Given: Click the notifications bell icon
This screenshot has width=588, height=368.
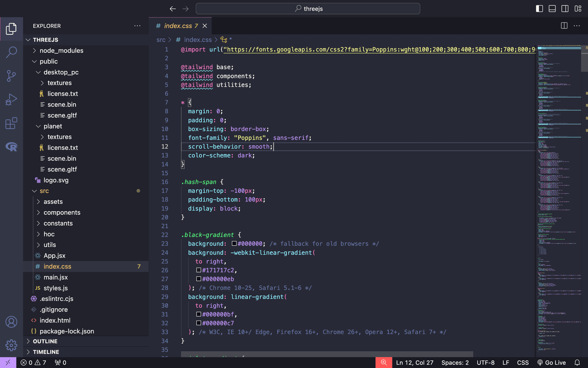Looking at the screenshot, I should [577, 363].
